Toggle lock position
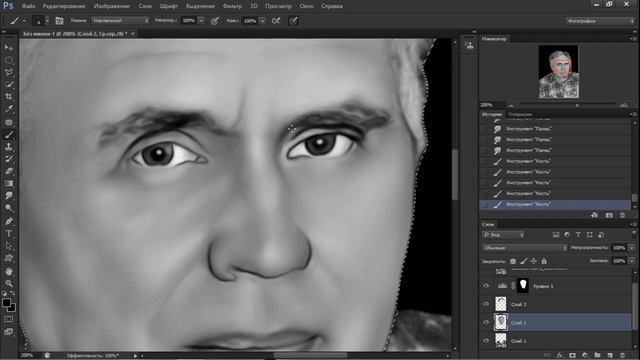The image size is (640, 360). point(534,261)
